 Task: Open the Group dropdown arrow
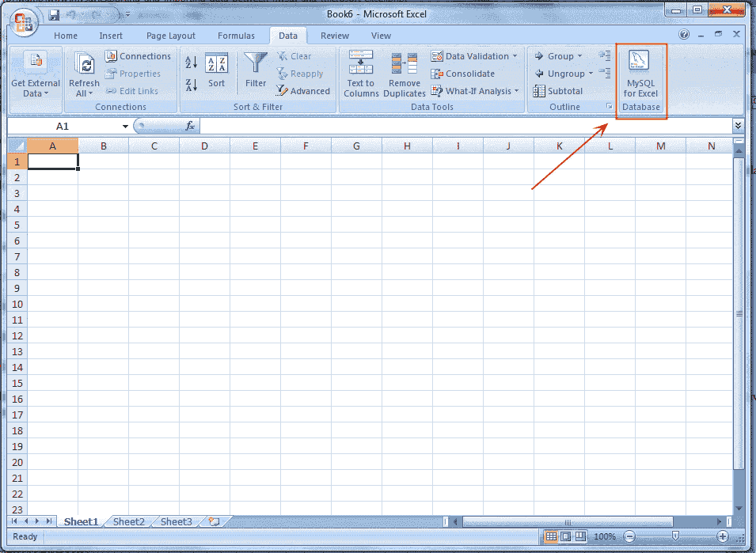579,55
